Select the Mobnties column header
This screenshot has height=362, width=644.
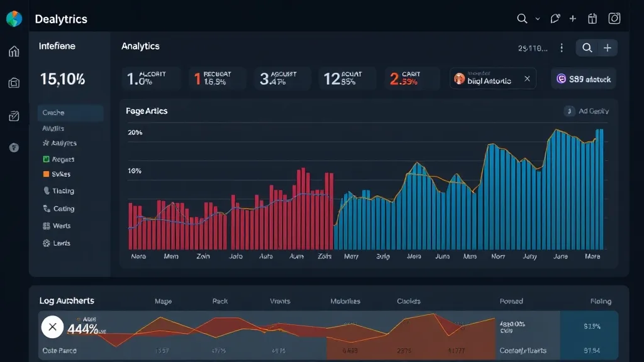pyautogui.click(x=345, y=301)
